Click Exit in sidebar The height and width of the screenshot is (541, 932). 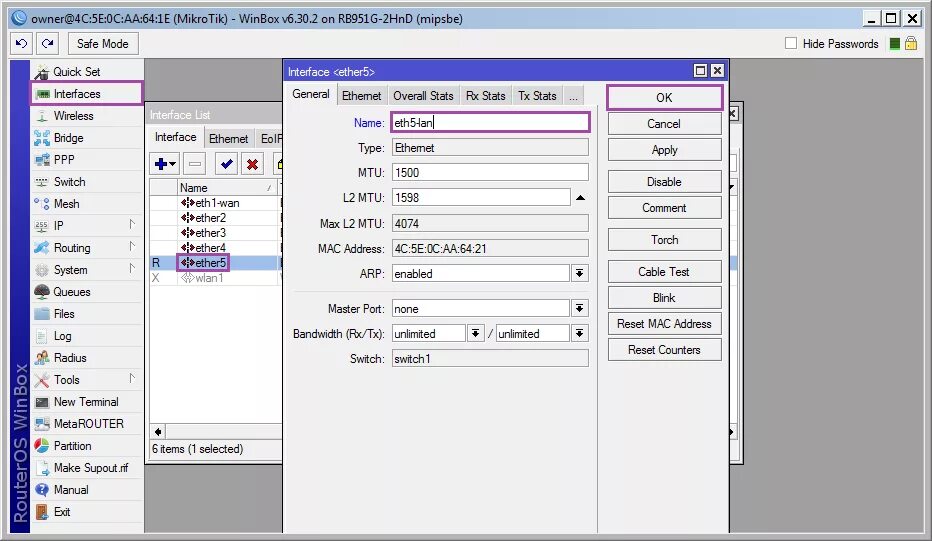point(87,512)
